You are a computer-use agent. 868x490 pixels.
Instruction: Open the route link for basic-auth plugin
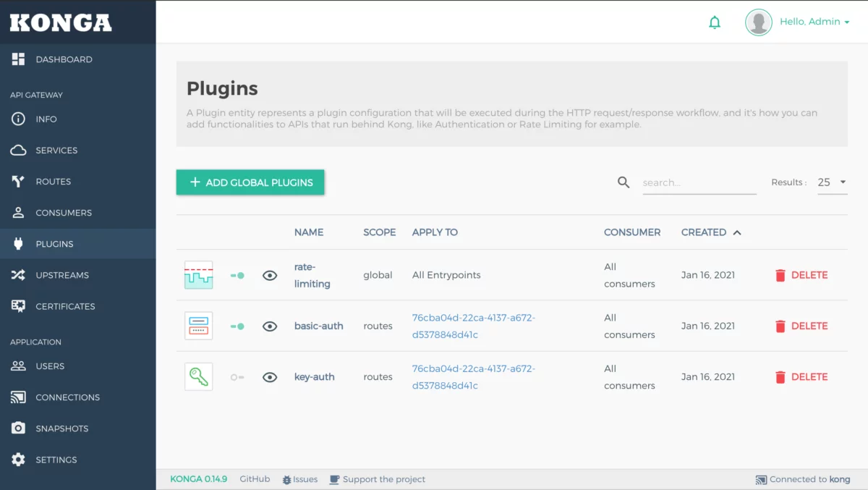tap(473, 326)
